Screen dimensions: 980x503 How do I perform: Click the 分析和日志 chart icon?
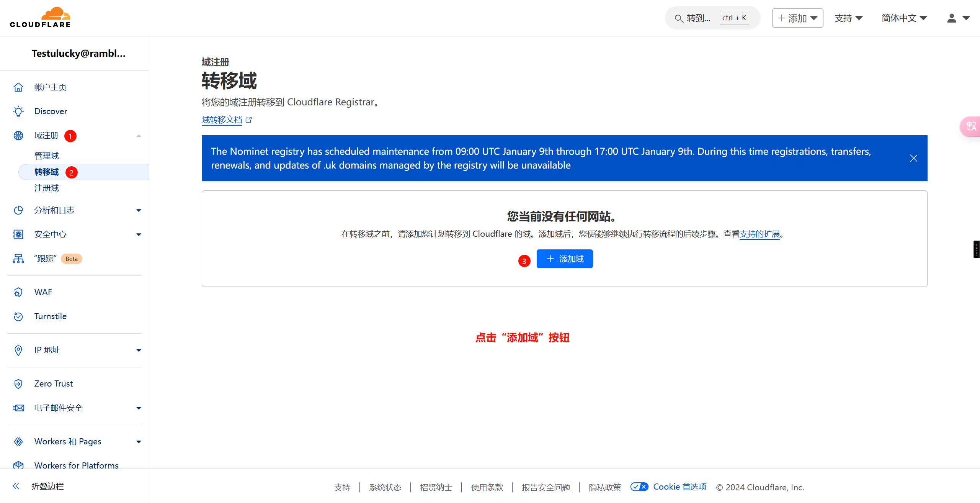tap(18, 210)
